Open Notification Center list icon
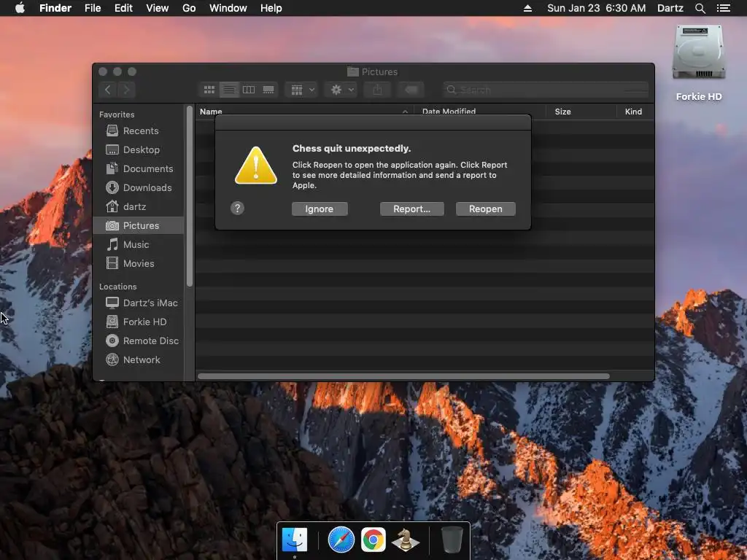The height and width of the screenshot is (560, 747). coord(723,8)
